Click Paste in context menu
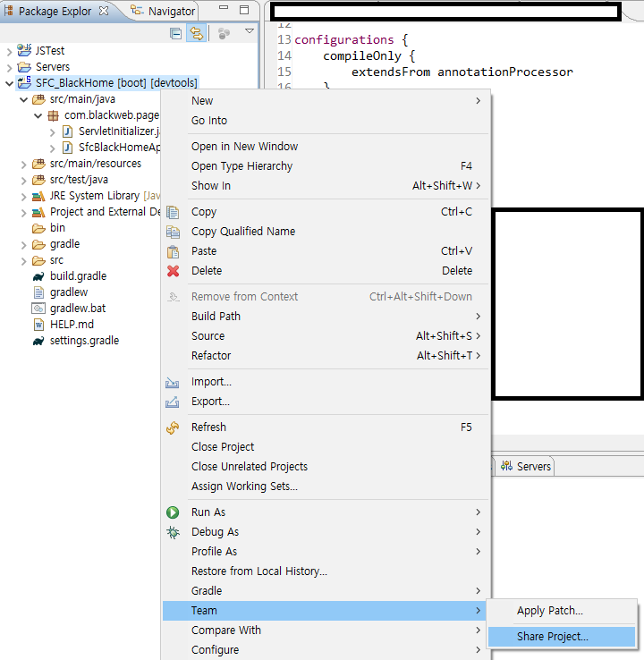The width and height of the screenshot is (644, 660). coord(326,251)
